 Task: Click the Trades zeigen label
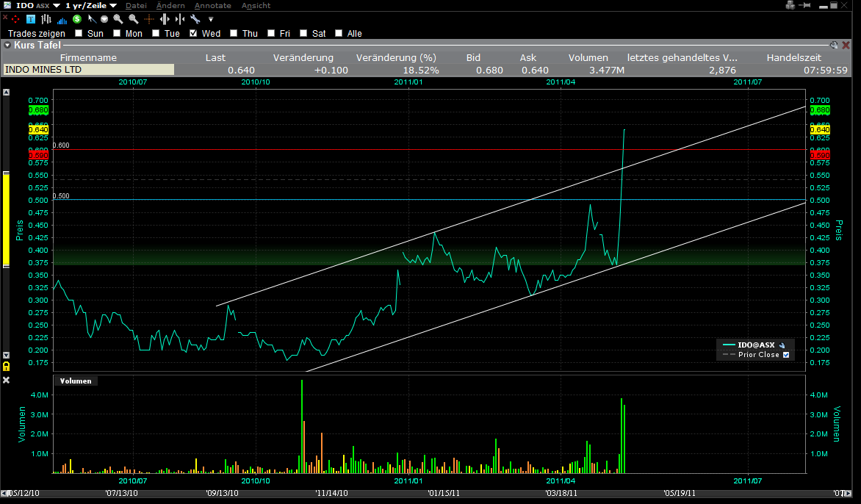click(36, 34)
